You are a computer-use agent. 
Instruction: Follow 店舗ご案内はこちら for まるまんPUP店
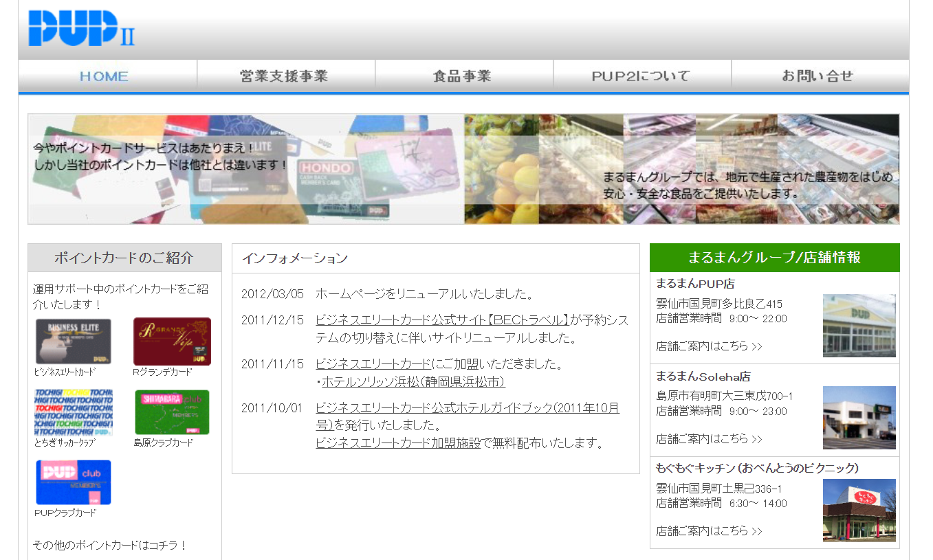(709, 346)
